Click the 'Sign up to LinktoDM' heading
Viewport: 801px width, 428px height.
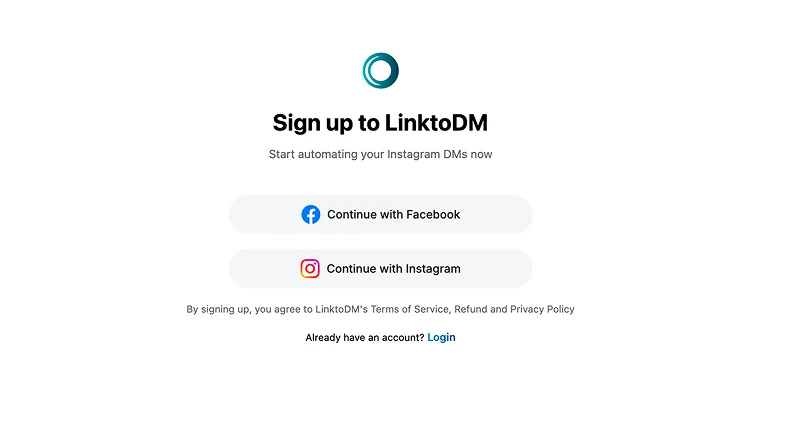380,123
